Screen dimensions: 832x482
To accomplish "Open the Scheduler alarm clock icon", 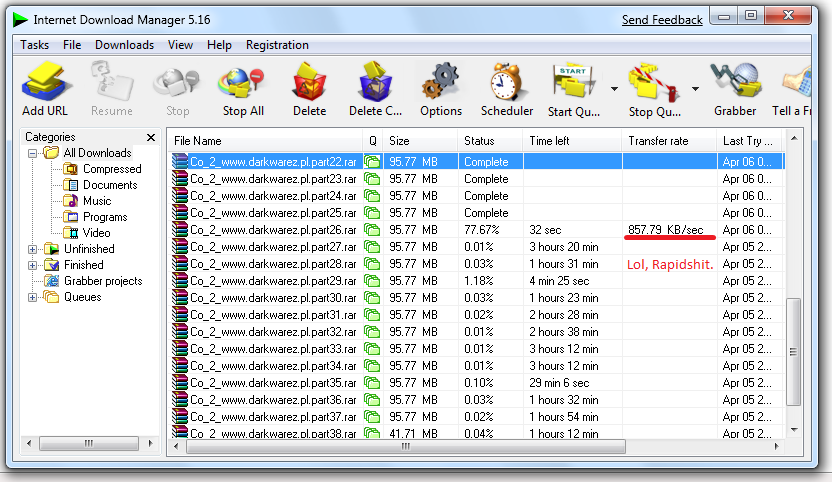I will coord(507,81).
